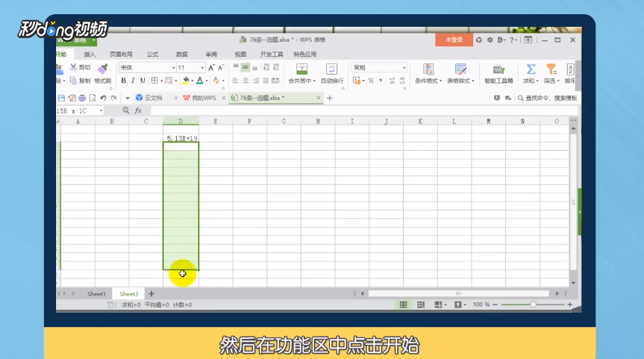Toggle middle vertical alignment
Image resolution: width=644 pixels, height=359 pixels.
(246, 67)
